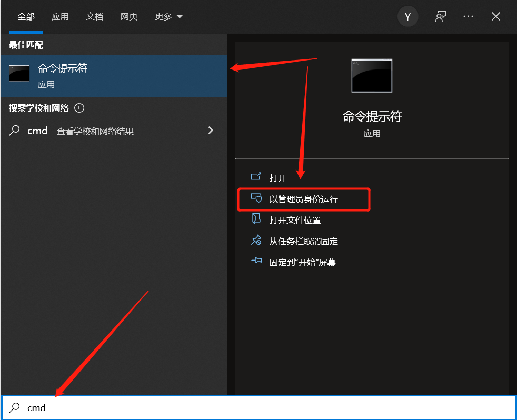Click the info icon beside 搜索学校和网络
This screenshot has height=420, width=517.
pos(79,108)
